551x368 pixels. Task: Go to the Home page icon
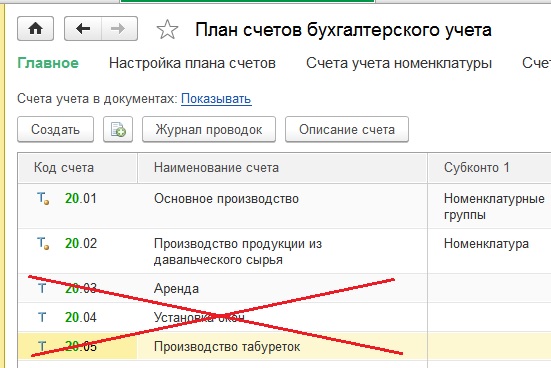tap(35, 28)
